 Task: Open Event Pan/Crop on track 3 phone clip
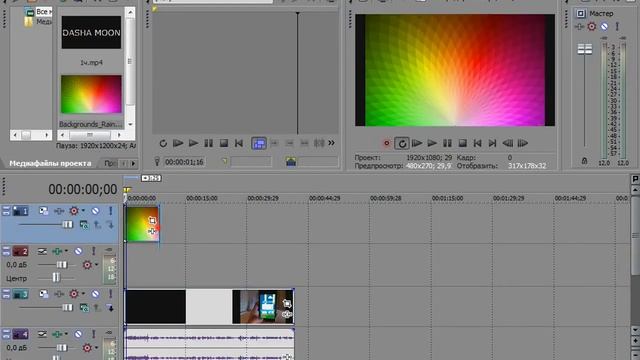click(x=287, y=303)
